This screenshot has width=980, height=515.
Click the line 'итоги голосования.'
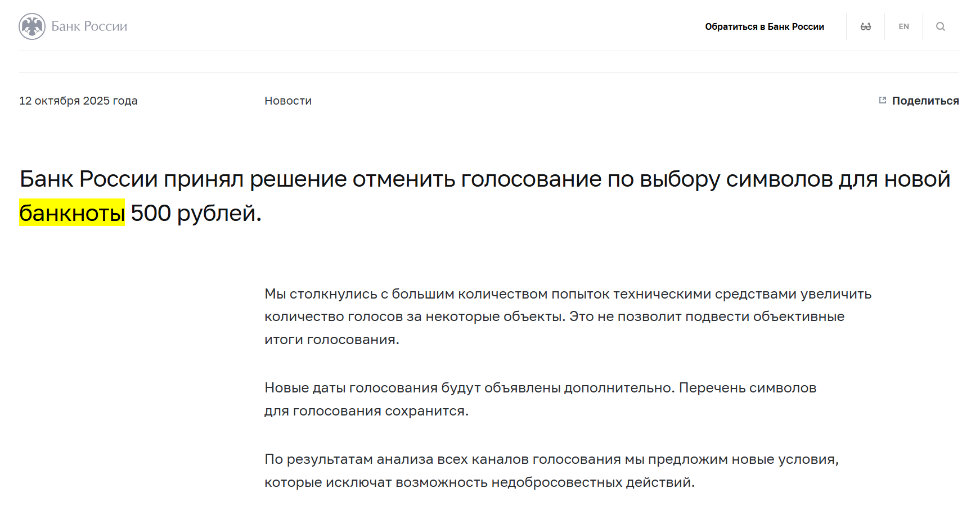[331, 340]
